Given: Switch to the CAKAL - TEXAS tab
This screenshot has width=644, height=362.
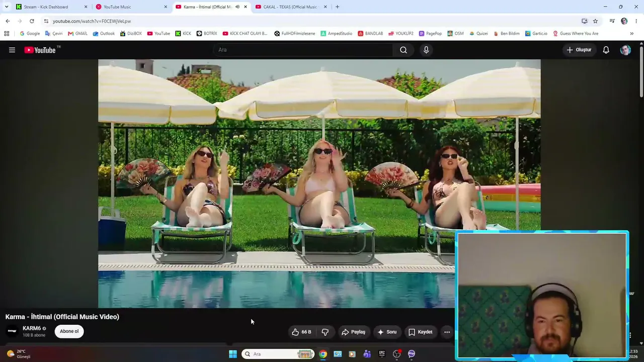Looking at the screenshot, I should pos(291,7).
